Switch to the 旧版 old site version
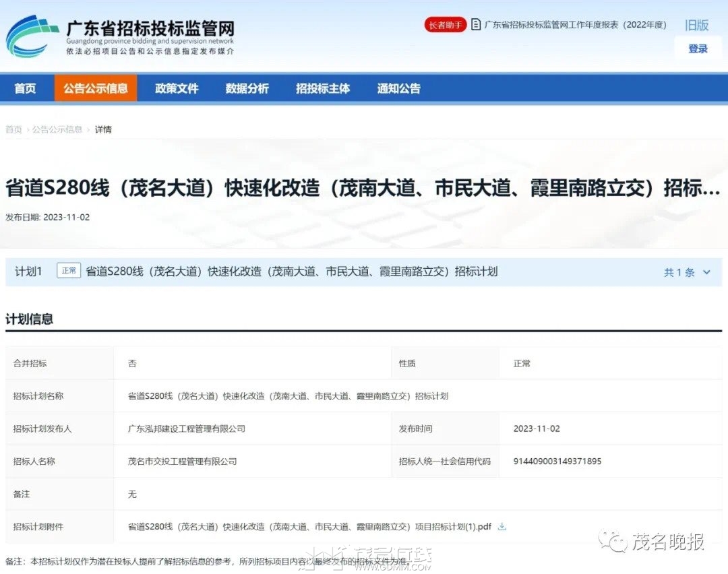 coord(697,25)
